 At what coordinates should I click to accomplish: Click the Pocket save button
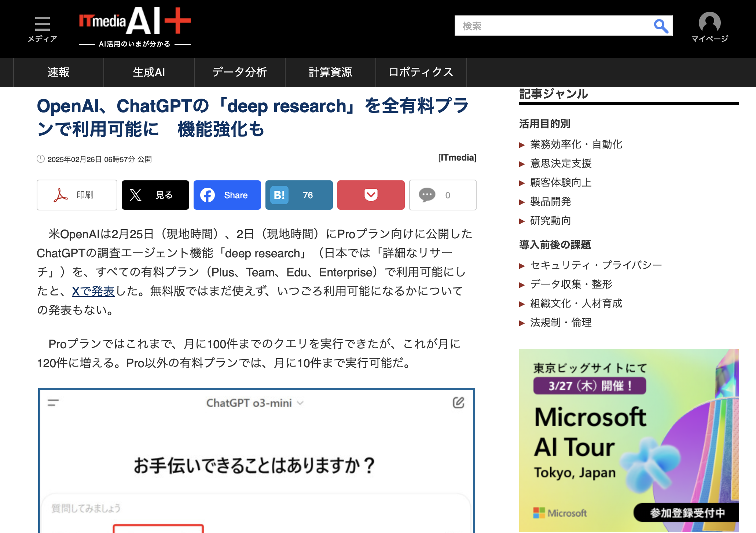(371, 195)
